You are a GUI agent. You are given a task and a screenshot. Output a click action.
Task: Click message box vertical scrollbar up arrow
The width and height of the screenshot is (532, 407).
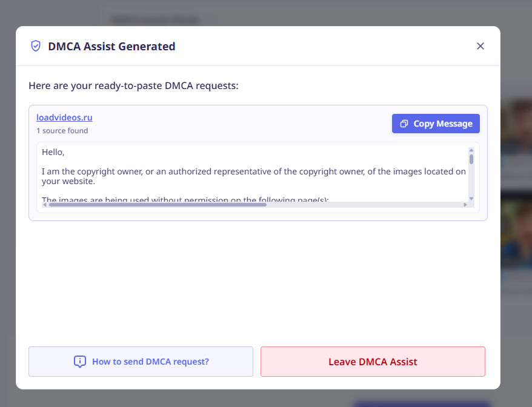471,150
